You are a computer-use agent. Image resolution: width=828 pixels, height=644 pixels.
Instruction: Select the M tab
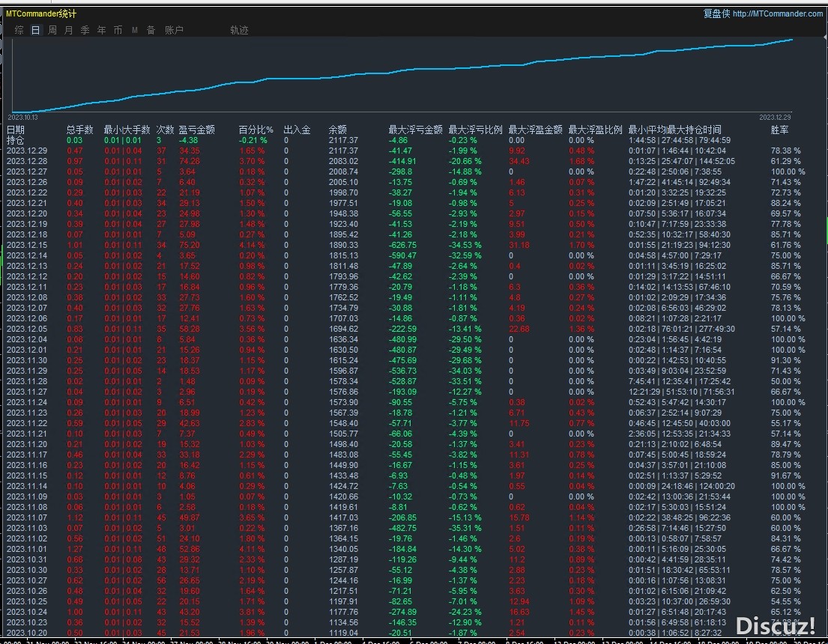[x=135, y=30]
